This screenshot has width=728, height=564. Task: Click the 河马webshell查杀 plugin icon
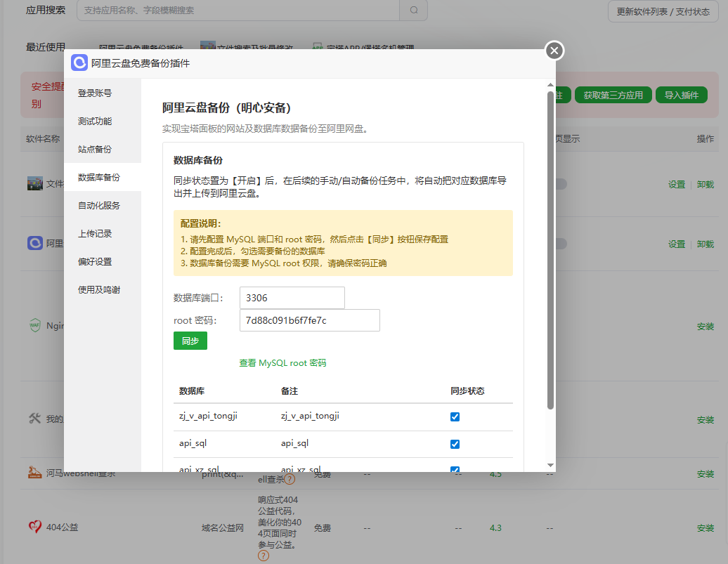click(34, 473)
